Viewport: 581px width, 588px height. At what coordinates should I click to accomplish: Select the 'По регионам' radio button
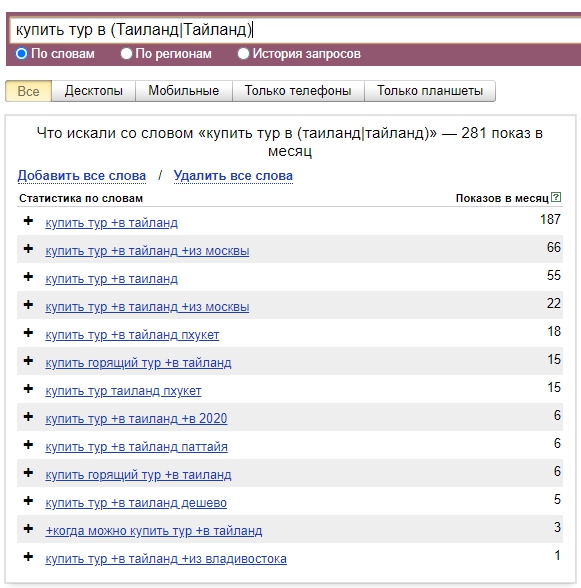126,54
